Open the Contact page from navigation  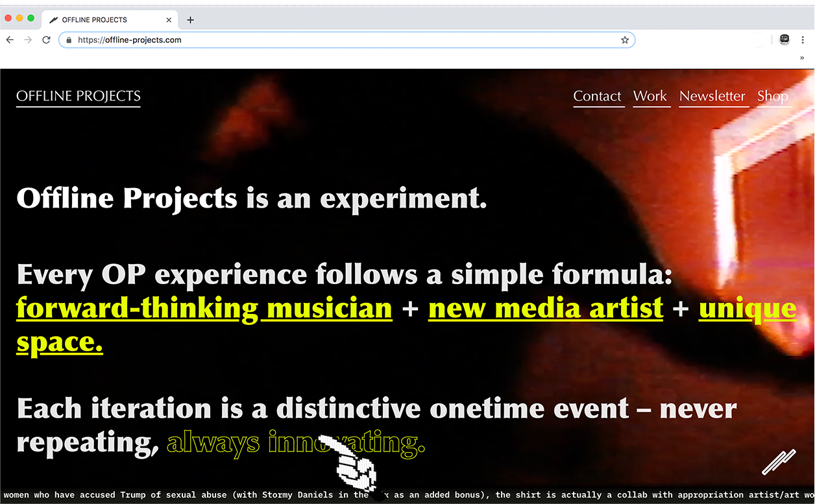pos(597,96)
